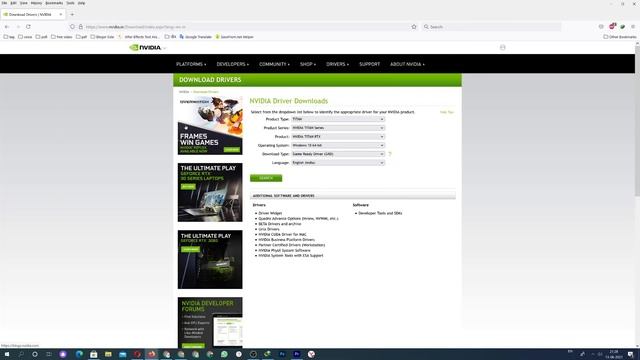Open the Other Bookmarks folder
The image size is (640, 360).
(x=620, y=37)
